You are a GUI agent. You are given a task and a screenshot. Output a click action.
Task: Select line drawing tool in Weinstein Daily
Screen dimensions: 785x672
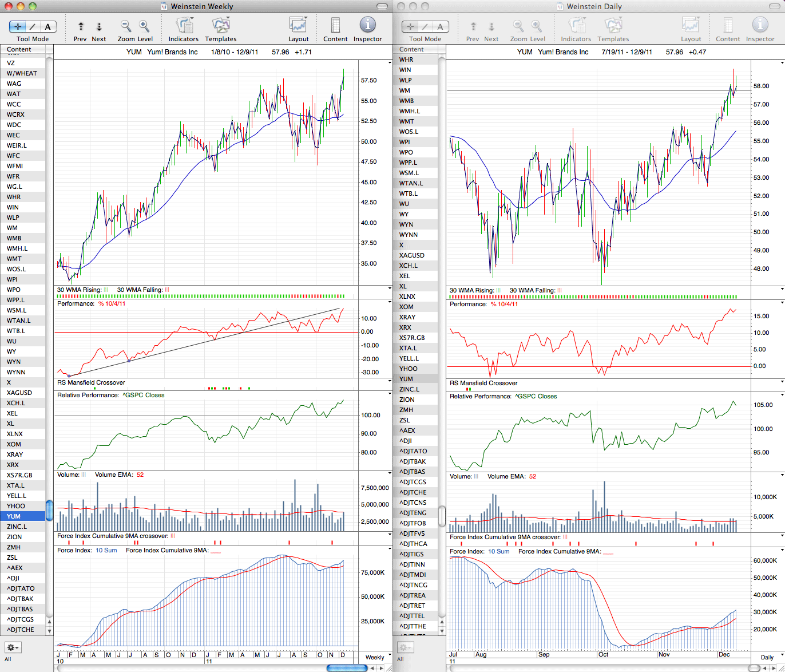[x=426, y=26]
